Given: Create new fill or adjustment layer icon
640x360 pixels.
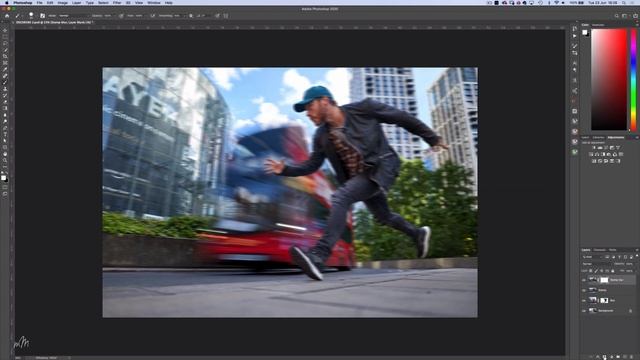Looking at the screenshot, I should pyautogui.click(x=611, y=357).
